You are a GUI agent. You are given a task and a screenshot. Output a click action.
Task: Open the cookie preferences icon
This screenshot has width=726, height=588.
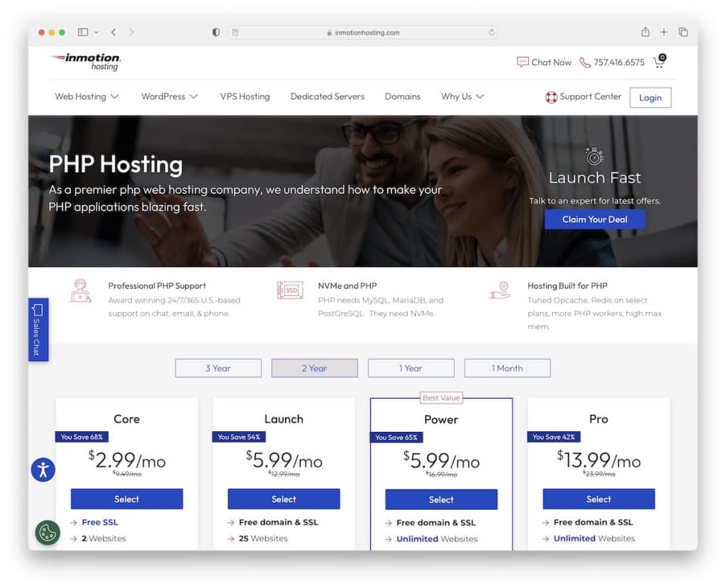pyautogui.click(x=48, y=533)
